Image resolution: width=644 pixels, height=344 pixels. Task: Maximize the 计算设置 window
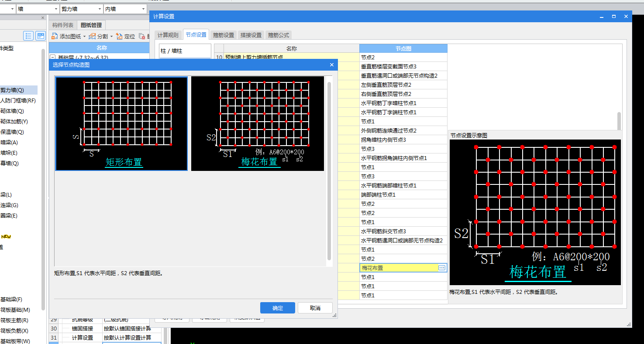pyautogui.click(x=613, y=16)
